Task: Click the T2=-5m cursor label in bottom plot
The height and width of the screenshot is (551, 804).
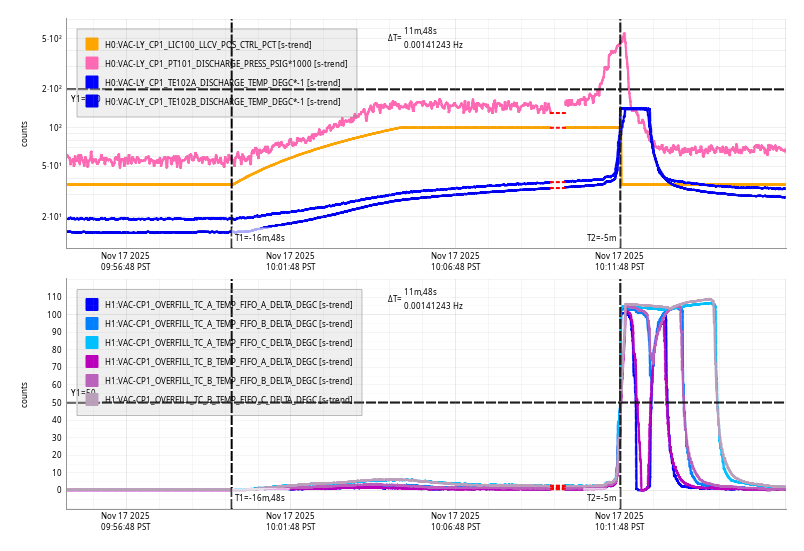Action: click(601, 497)
